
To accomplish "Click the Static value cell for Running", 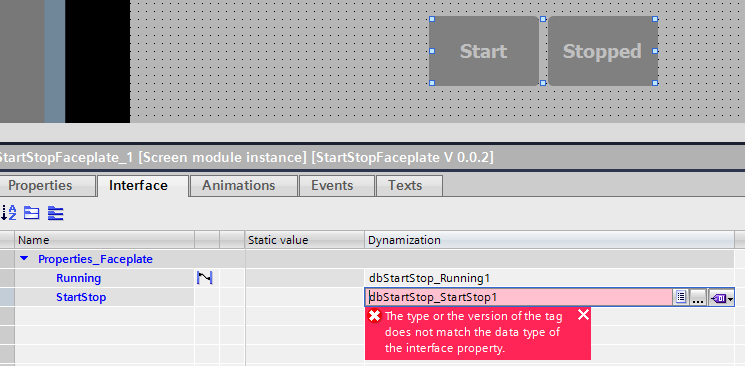I will pyautogui.click(x=305, y=278).
